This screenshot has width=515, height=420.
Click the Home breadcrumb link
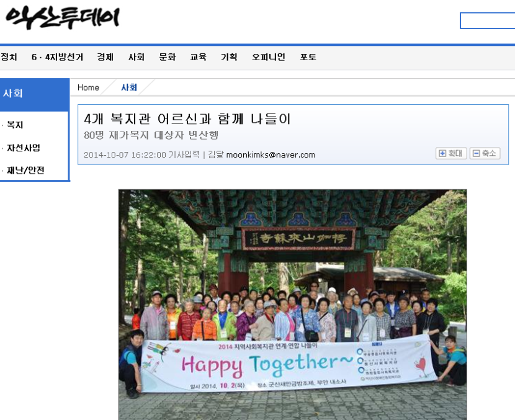pos(88,87)
